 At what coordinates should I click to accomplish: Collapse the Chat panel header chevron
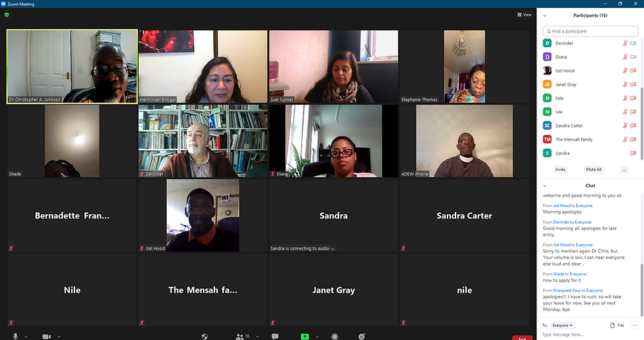point(544,185)
